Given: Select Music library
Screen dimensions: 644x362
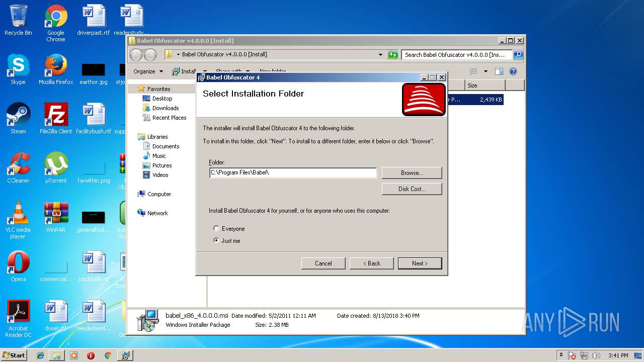Looking at the screenshot, I should click(x=159, y=156).
